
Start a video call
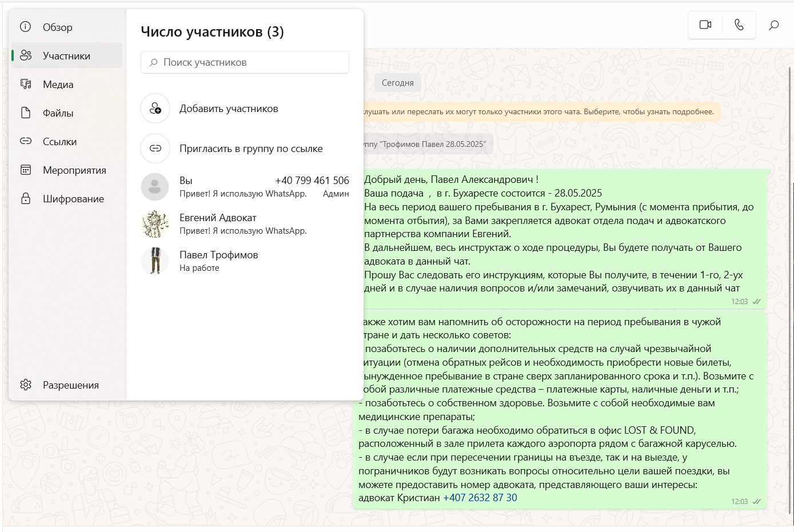705,25
